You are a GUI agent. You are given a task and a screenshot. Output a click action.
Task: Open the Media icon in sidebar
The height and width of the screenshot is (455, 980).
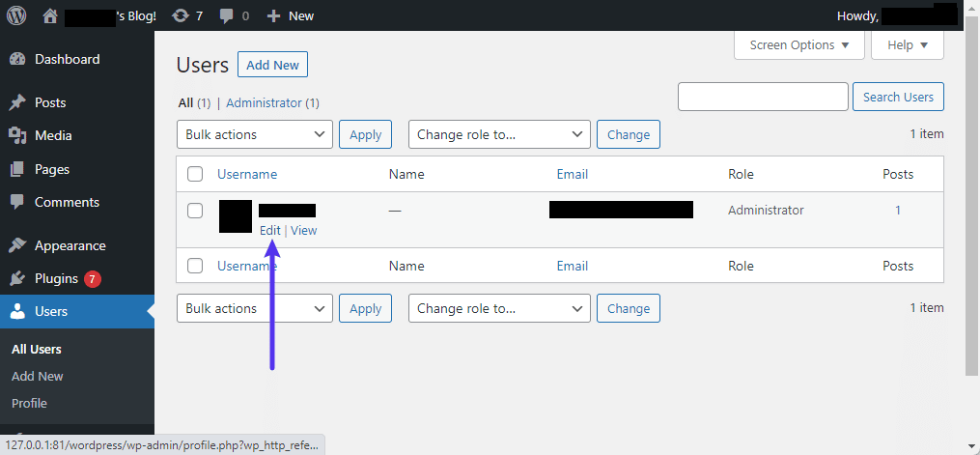[17, 135]
